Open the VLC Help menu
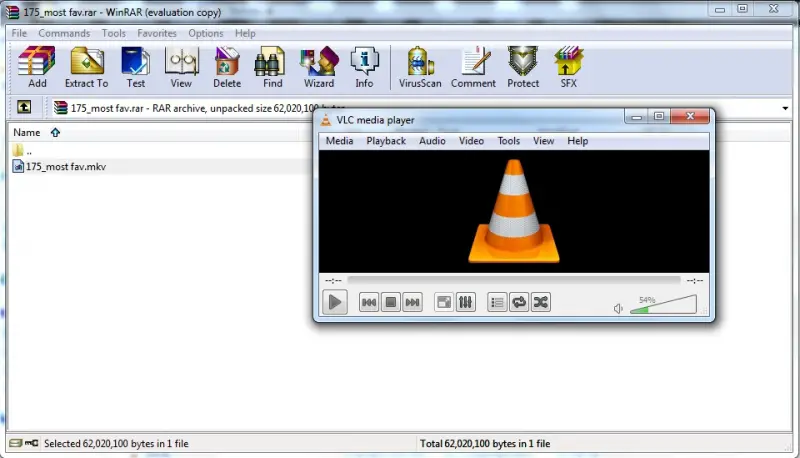 [578, 141]
